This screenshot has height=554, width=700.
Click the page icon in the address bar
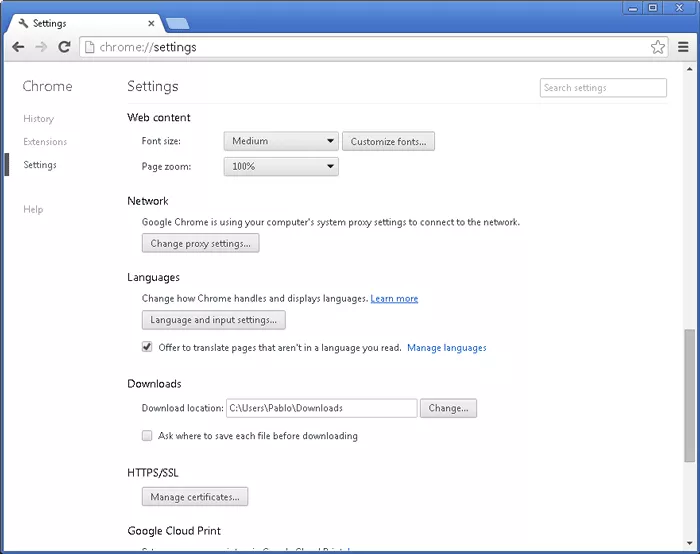click(89, 47)
